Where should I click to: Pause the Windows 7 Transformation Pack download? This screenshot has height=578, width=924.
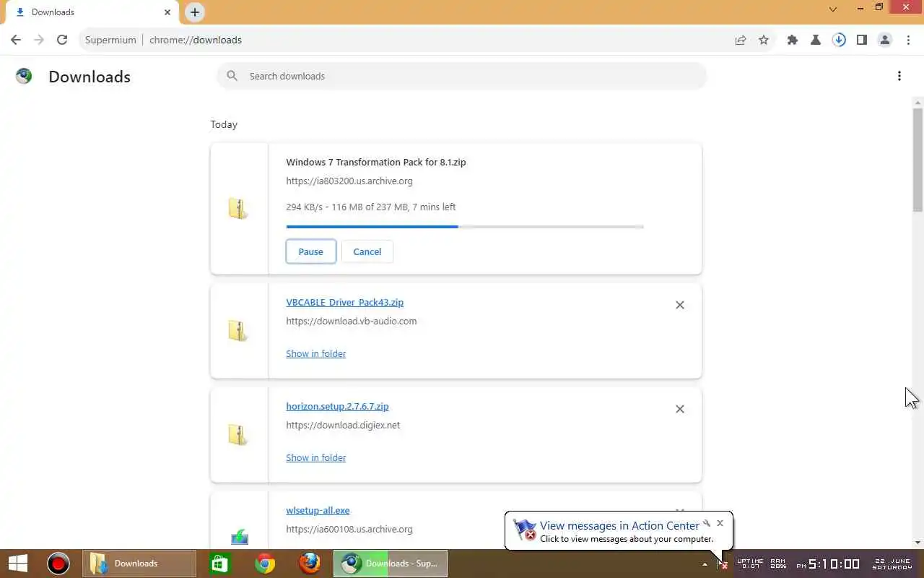tap(310, 251)
